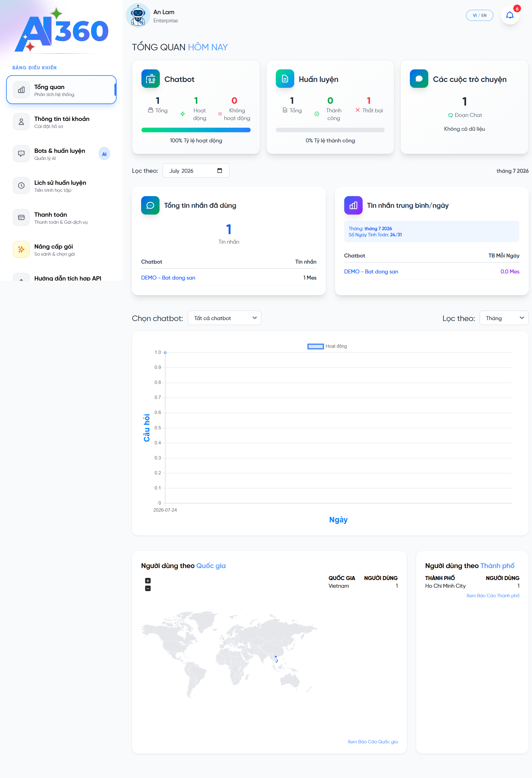Click the AI badge beside Bots & huấn luyện
The height and width of the screenshot is (778, 532).
point(104,154)
